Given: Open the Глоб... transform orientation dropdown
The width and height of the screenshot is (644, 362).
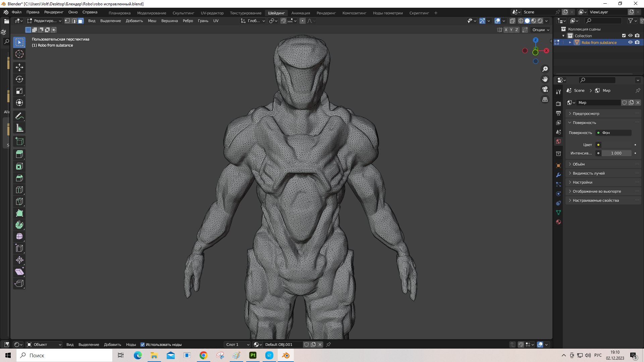Looking at the screenshot, I should point(253,21).
